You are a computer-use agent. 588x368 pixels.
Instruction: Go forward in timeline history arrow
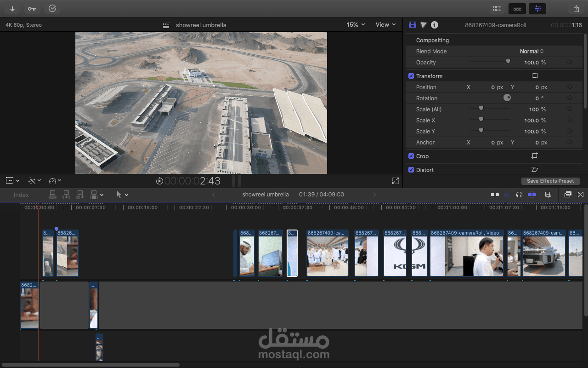coord(374,195)
